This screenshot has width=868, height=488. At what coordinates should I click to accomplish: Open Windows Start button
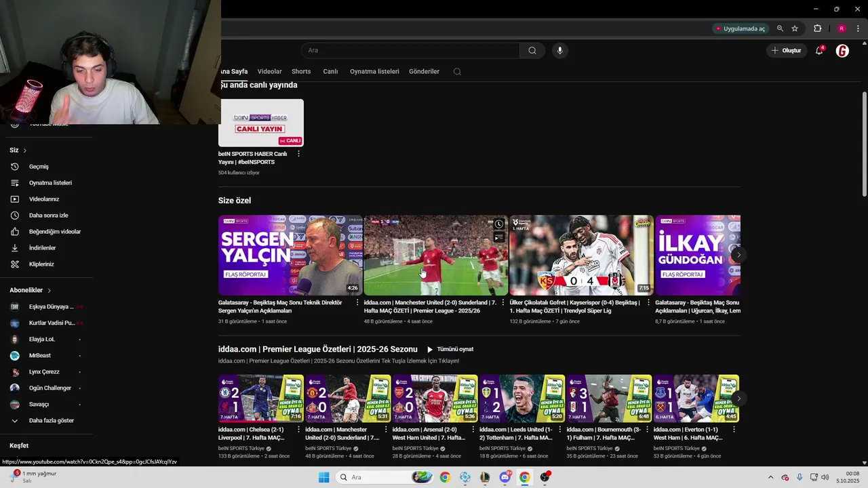coord(323,477)
